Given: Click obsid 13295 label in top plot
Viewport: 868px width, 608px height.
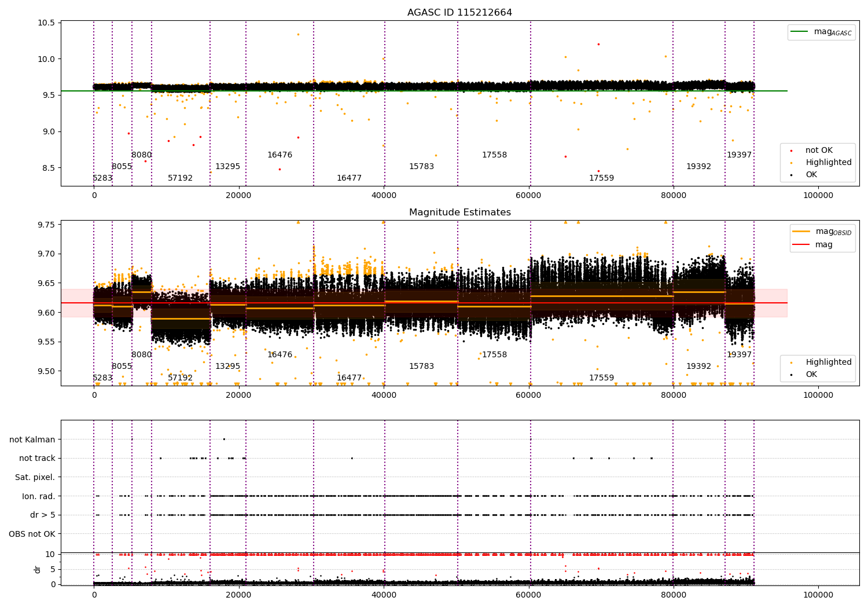Looking at the screenshot, I should [228, 167].
